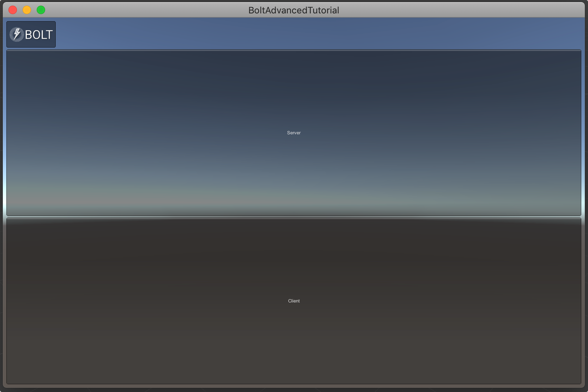Join the session via the Client button
This screenshot has height=392, width=588.
[x=294, y=301]
